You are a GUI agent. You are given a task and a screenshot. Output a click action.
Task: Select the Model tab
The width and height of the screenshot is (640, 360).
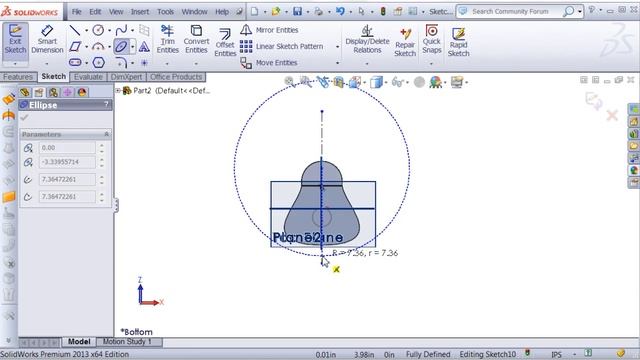[x=79, y=342]
